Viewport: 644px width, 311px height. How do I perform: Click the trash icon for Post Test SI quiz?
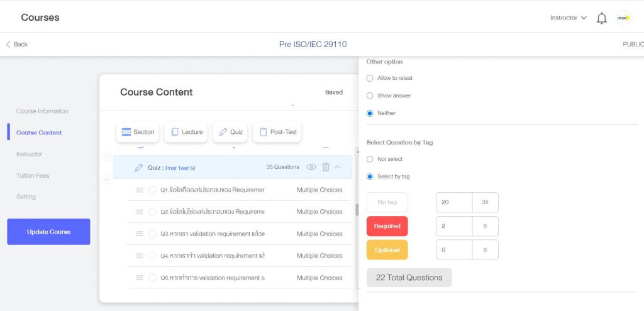[x=326, y=167]
